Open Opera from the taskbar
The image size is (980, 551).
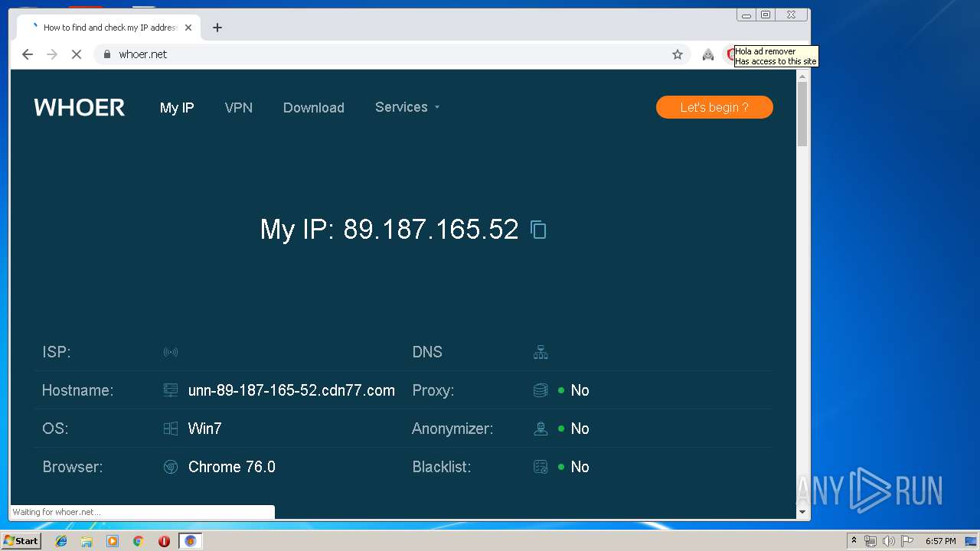(164, 541)
